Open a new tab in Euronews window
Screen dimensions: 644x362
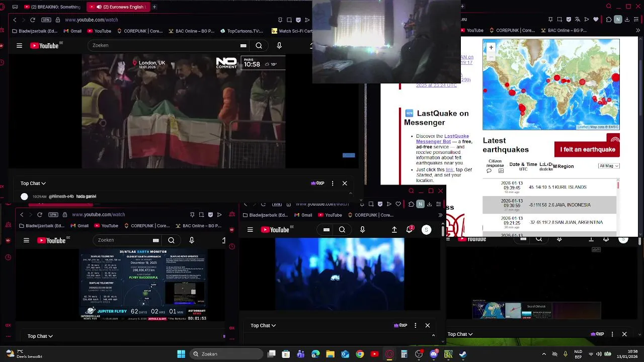tap(154, 7)
